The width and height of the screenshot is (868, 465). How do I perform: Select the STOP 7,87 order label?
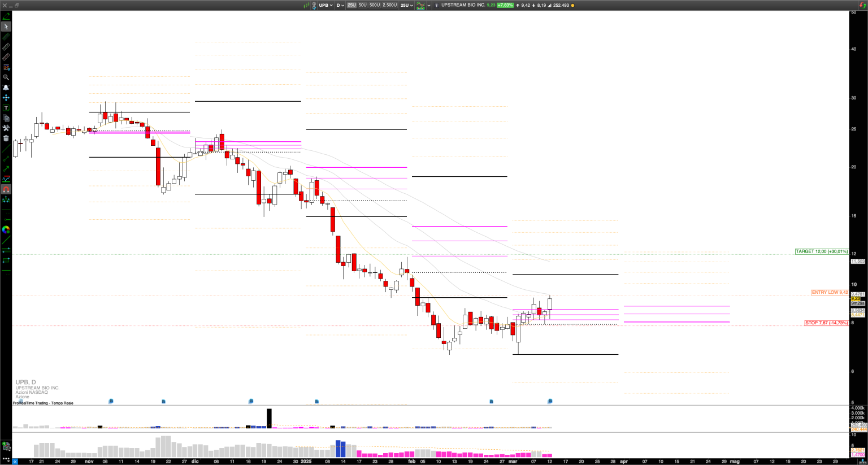pos(826,323)
